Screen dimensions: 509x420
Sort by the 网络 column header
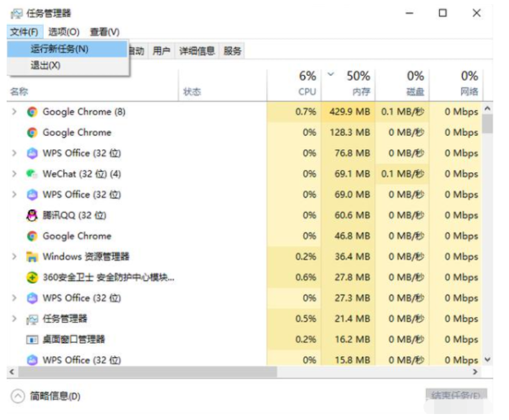[456, 84]
